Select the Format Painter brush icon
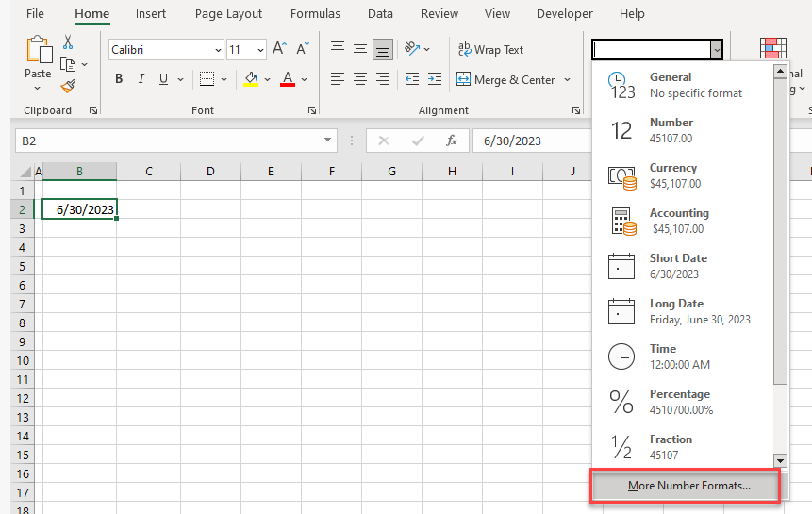 [68, 86]
